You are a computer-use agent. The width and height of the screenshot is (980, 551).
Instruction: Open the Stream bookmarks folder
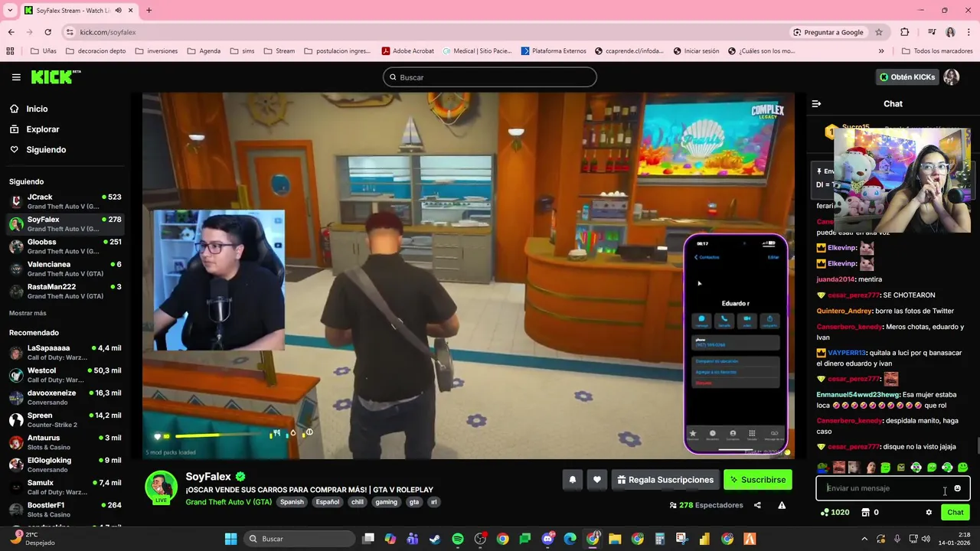(279, 51)
